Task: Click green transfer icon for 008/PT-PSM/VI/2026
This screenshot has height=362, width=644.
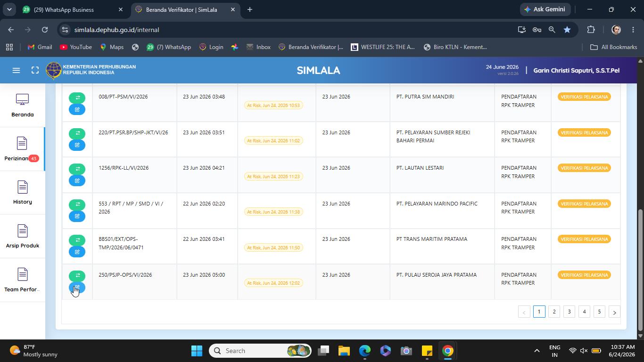Action: point(77,98)
